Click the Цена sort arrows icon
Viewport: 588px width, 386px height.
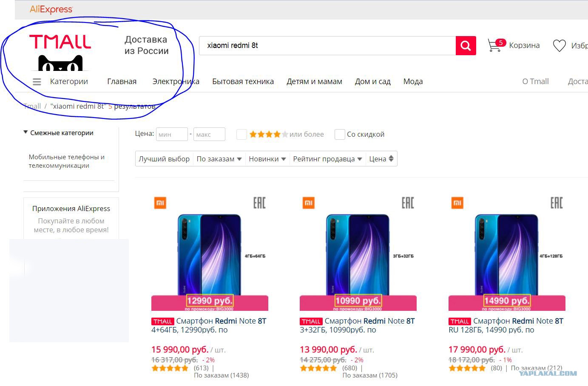(391, 159)
